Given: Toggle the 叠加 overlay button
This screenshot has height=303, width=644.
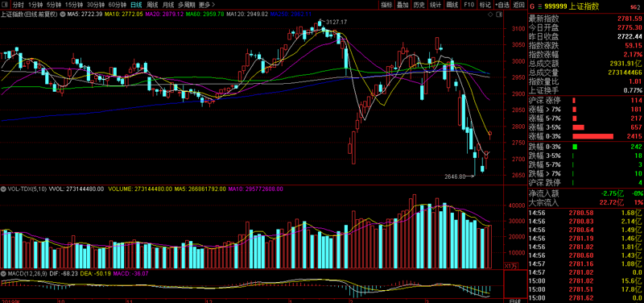Looking at the screenshot, I should tap(402, 5).
